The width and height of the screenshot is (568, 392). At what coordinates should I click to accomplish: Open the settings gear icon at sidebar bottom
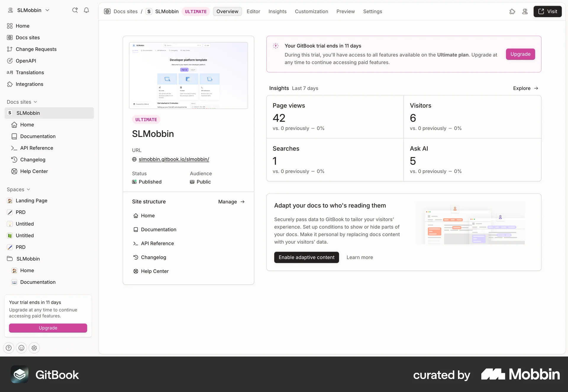point(34,348)
